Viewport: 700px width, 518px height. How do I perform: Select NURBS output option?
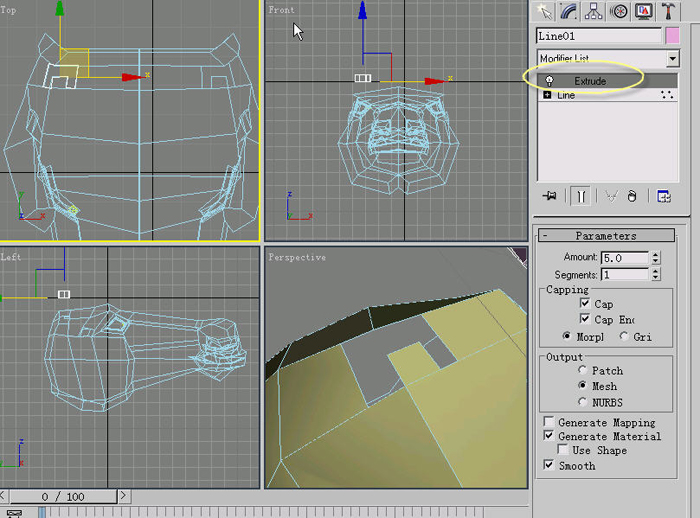582,401
